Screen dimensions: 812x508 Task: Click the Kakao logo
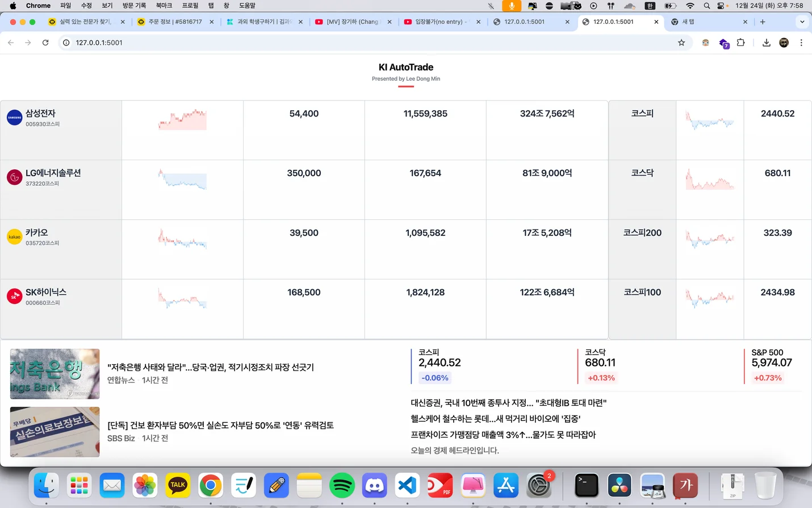(x=14, y=236)
